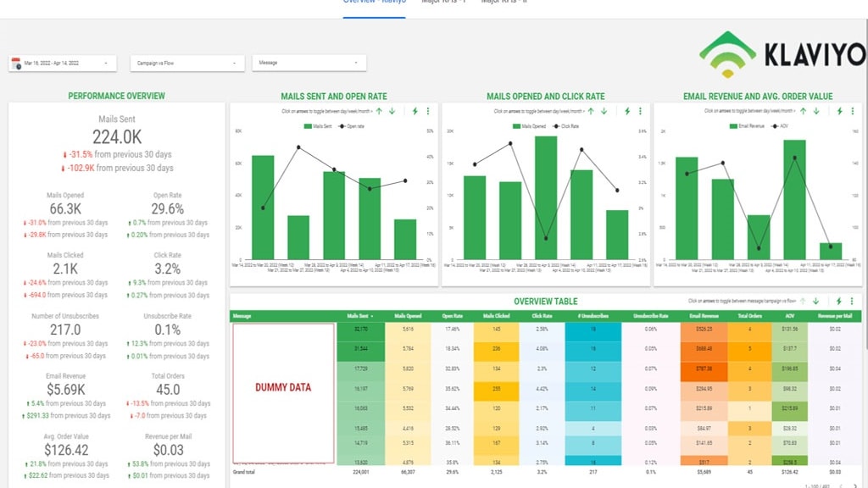Click Avg. Order Value $126.42 scorecard
This screenshot has height=488, width=868.
click(66, 450)
